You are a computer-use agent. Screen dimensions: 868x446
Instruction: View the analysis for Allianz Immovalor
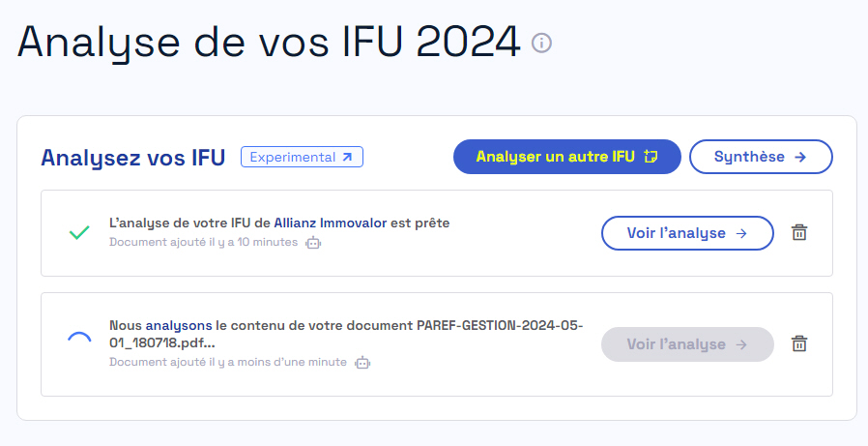point(686,232)
